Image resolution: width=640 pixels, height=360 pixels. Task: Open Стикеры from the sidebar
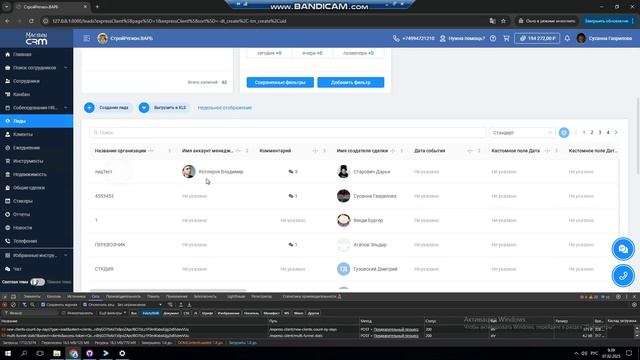22,201
